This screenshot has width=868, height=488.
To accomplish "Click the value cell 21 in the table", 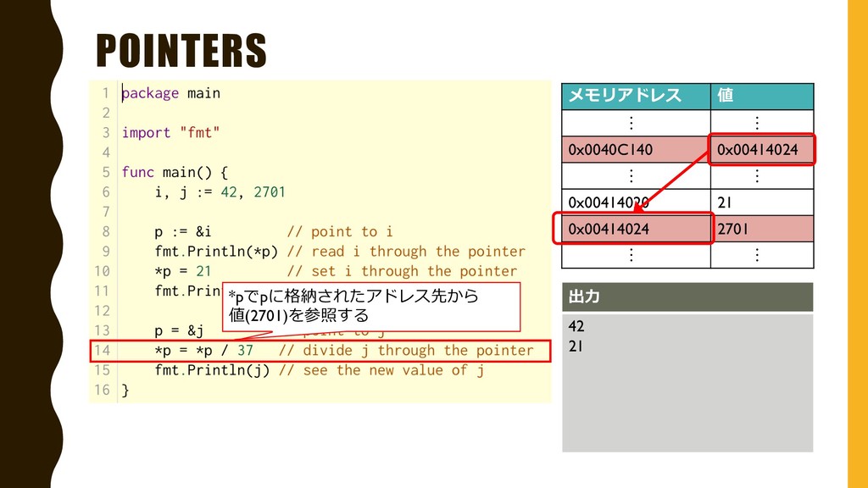I will tap(762, 202).
